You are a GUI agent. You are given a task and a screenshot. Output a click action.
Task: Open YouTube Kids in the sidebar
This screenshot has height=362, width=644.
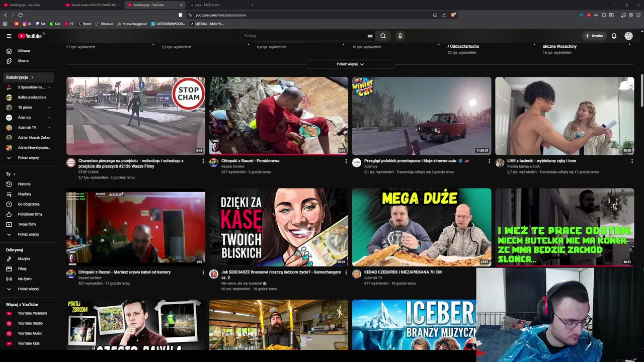coord(30,343)
